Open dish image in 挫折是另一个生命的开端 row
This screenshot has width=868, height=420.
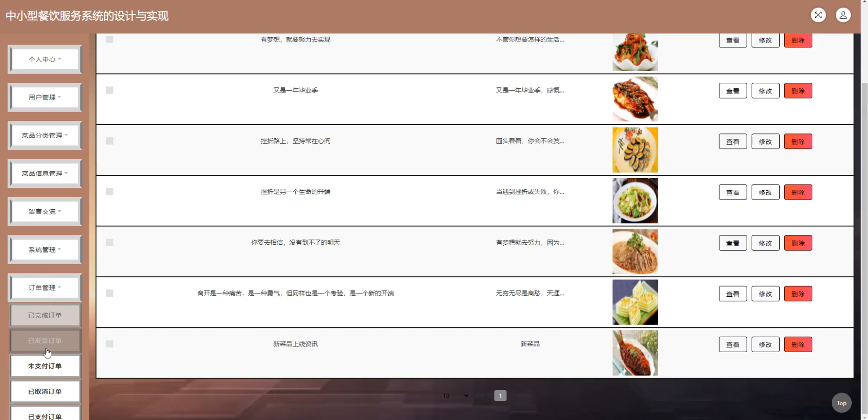coord(635,200)
